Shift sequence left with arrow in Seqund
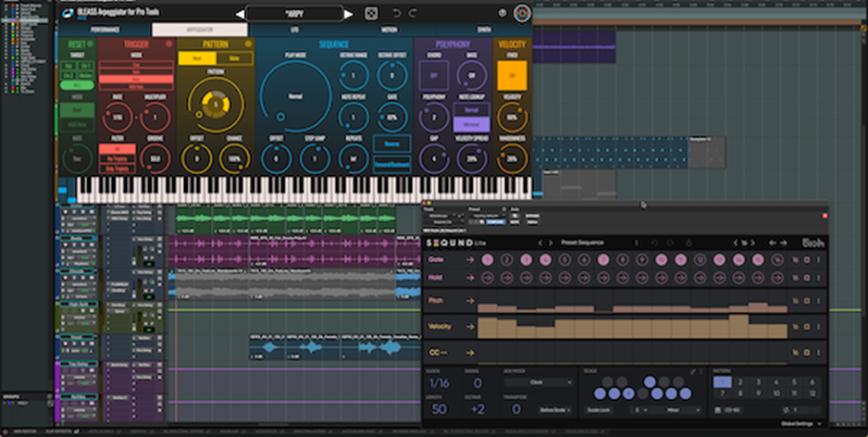Screen dimensions: 868x437 coord(773,243)
